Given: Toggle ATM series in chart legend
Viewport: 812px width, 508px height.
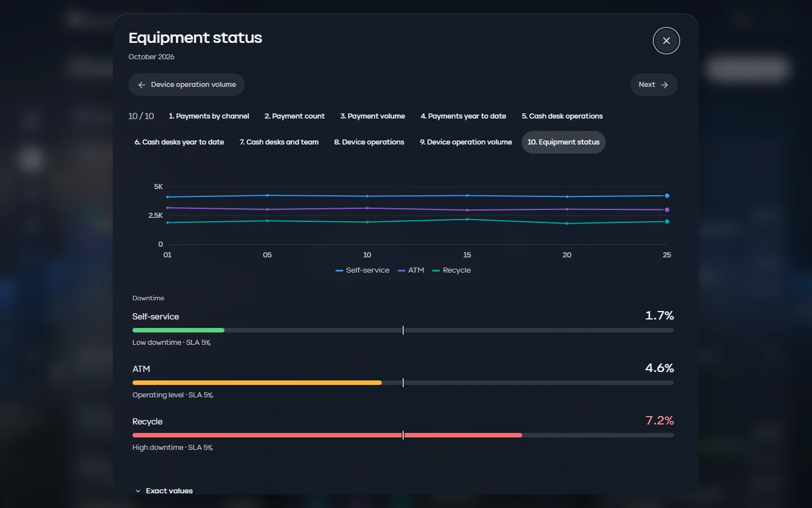Looking at the screenshot, I should click(x=411, y=270).
